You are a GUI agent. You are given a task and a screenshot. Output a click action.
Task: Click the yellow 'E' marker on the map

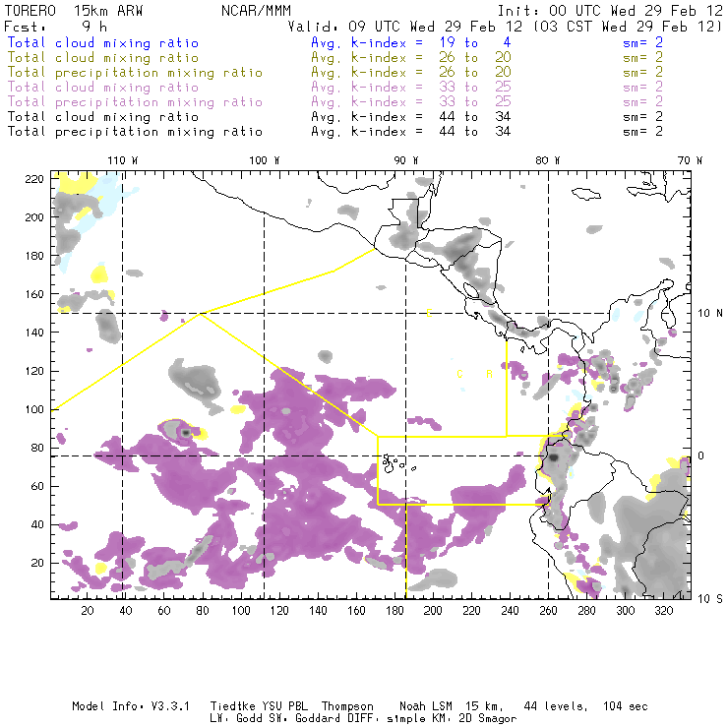point(429,313)
